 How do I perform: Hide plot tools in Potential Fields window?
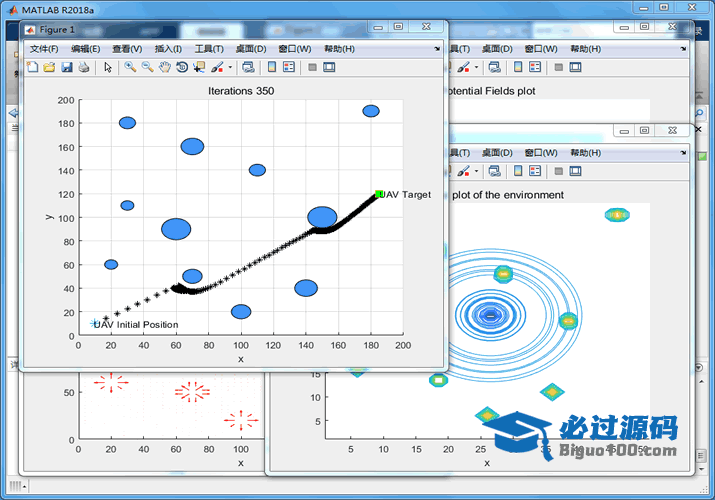coord(559,67)
